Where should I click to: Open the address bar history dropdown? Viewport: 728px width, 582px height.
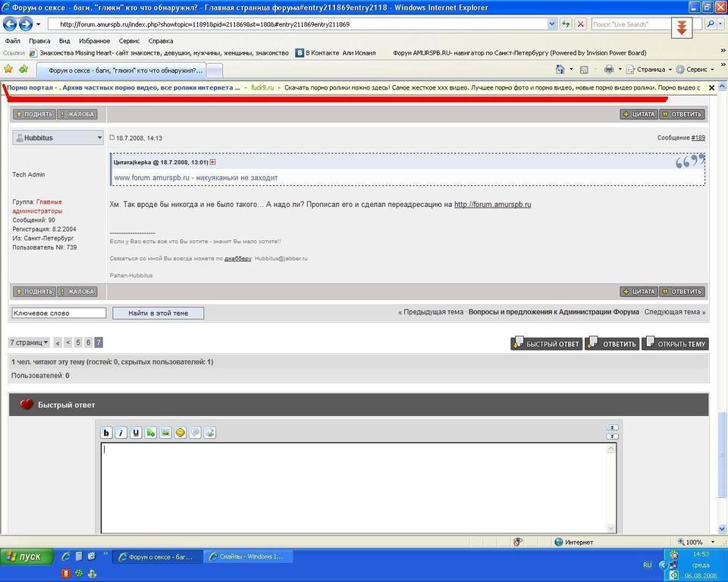552,24
